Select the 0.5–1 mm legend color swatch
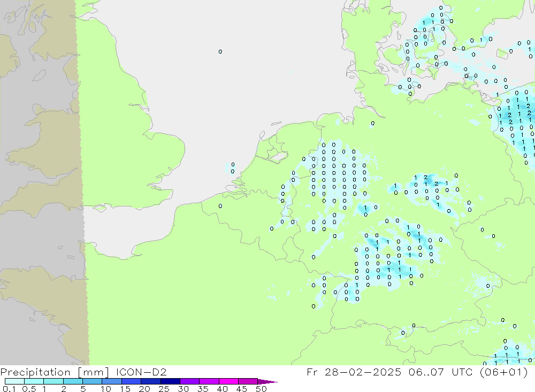Screen dimensions: 535x392 tap(34, 381)
